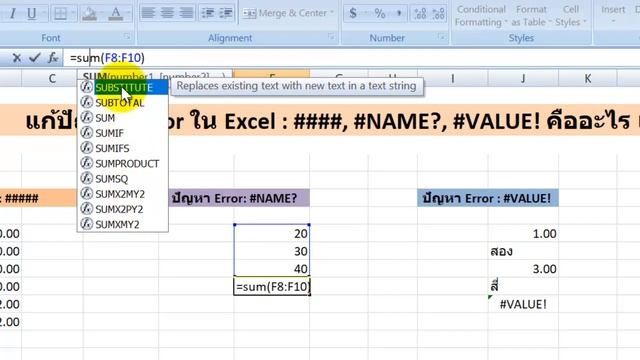Select column J header

pos(522,78)
